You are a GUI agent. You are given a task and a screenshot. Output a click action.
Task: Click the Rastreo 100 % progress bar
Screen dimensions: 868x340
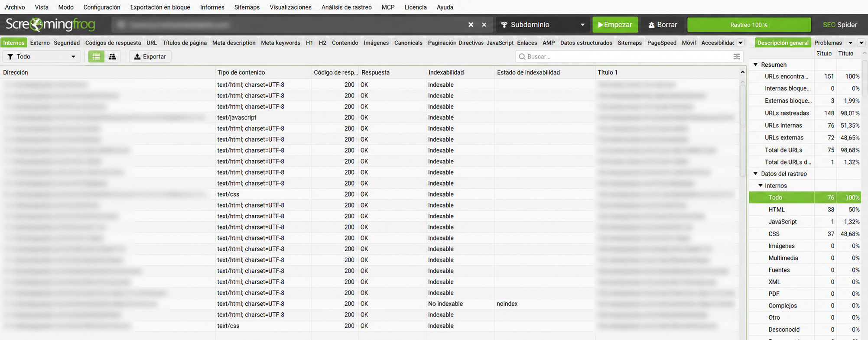(749, 25)
